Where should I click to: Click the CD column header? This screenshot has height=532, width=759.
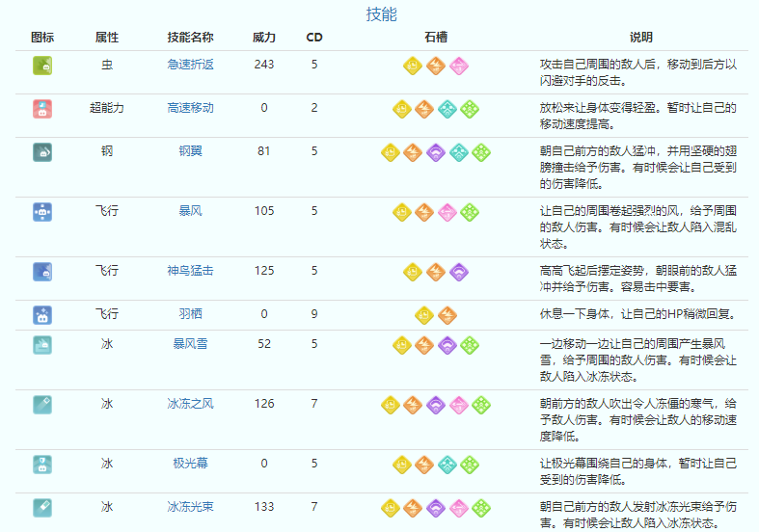coord(314,38)
